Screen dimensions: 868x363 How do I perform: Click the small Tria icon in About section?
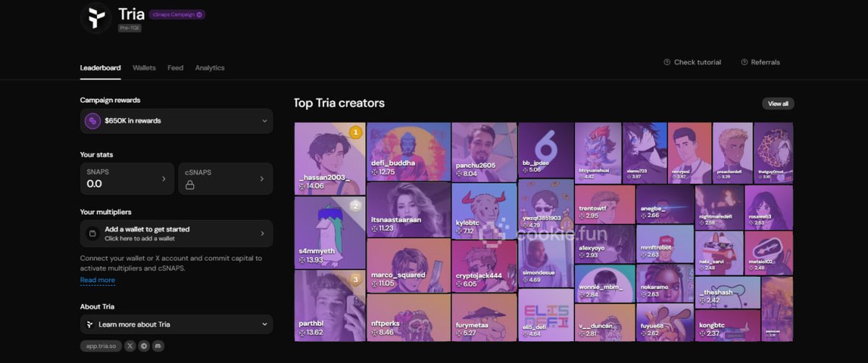coord(90,324)
